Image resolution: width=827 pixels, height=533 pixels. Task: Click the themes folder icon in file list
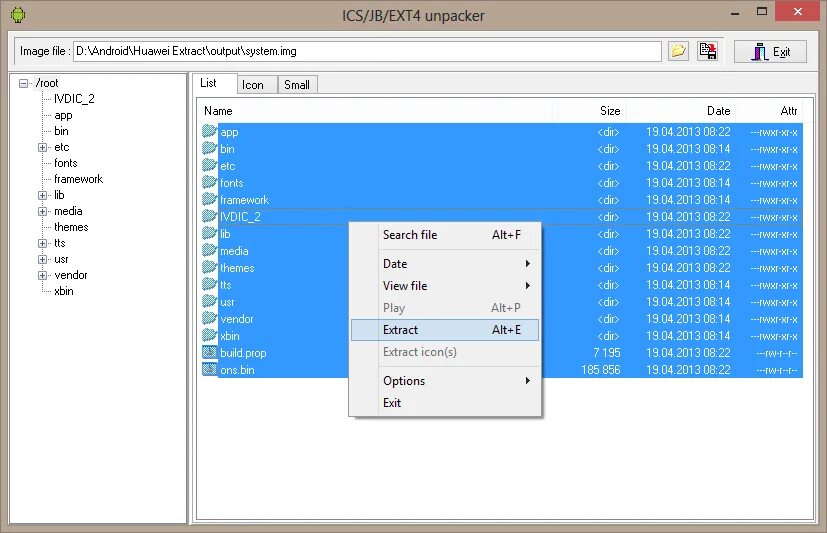pos(209,267)
